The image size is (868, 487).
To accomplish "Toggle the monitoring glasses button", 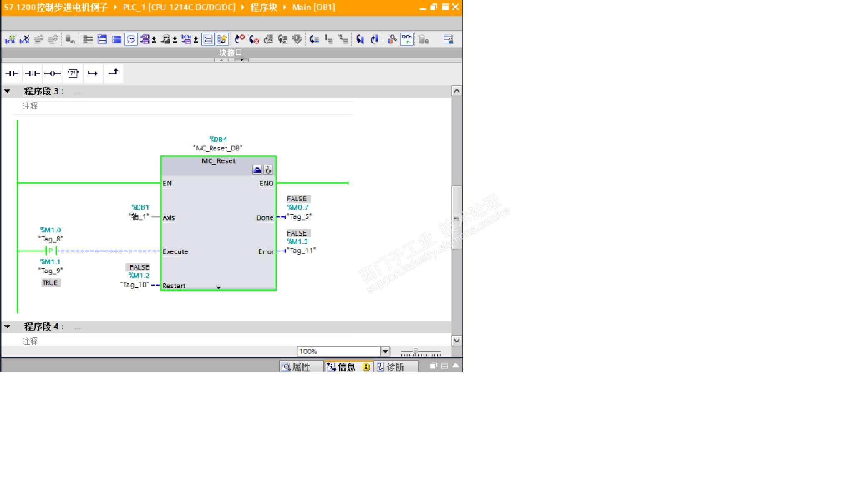I will pos(406,39).
